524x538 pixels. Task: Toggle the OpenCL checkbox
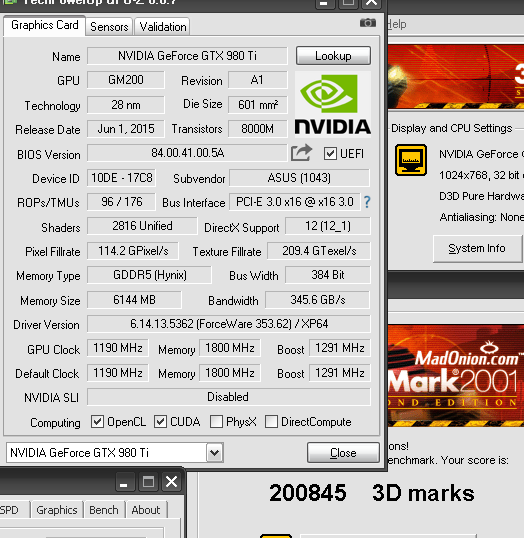(x=97, y=421)
